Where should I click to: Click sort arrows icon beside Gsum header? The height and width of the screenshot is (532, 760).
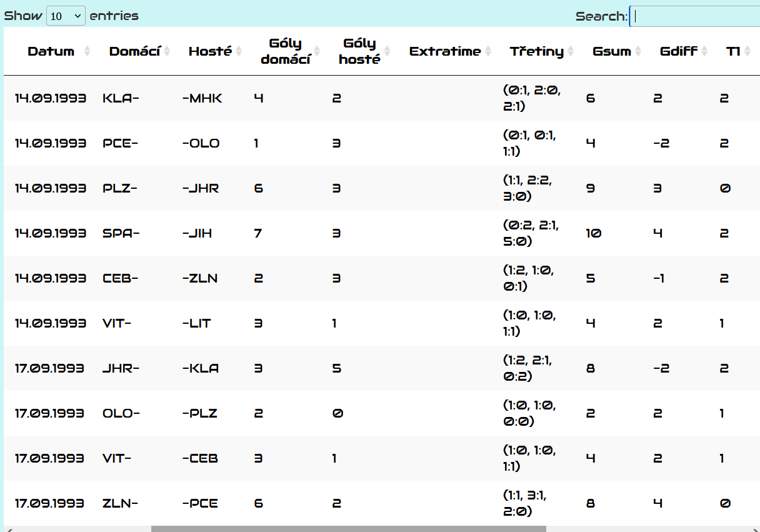point(637,52)
